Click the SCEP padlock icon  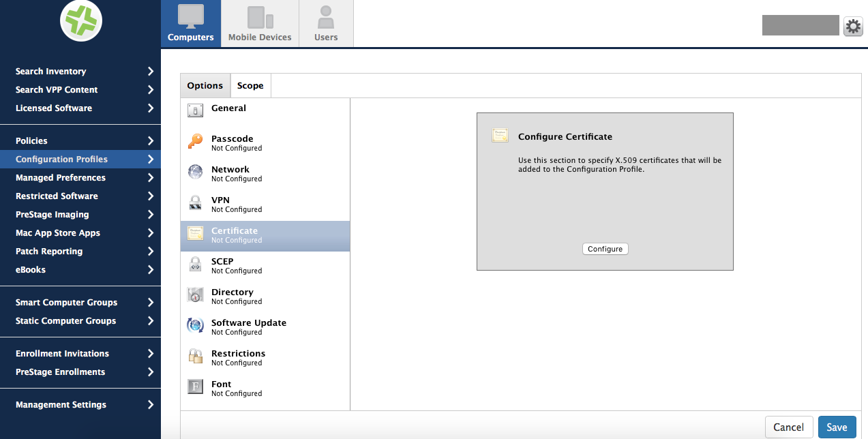tap(196, 264)
